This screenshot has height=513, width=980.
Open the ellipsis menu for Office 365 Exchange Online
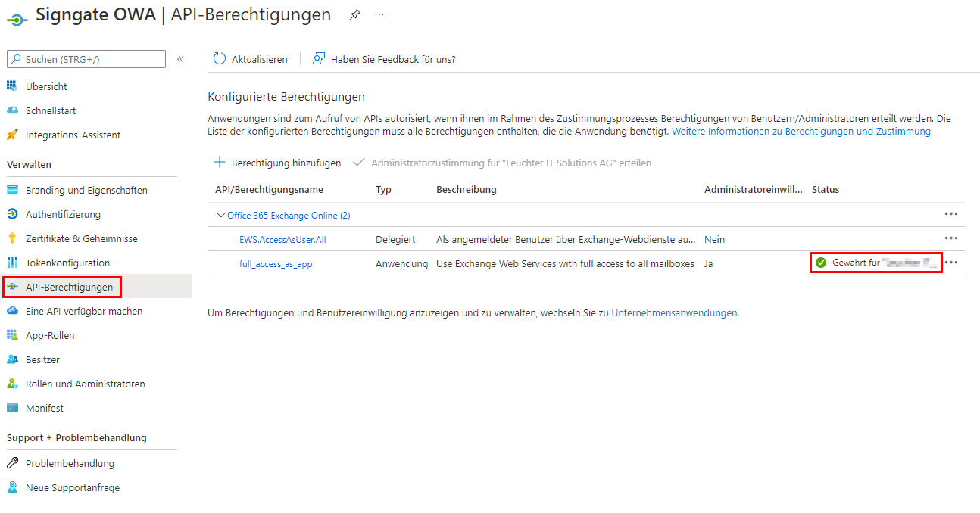tap(951, 214)
